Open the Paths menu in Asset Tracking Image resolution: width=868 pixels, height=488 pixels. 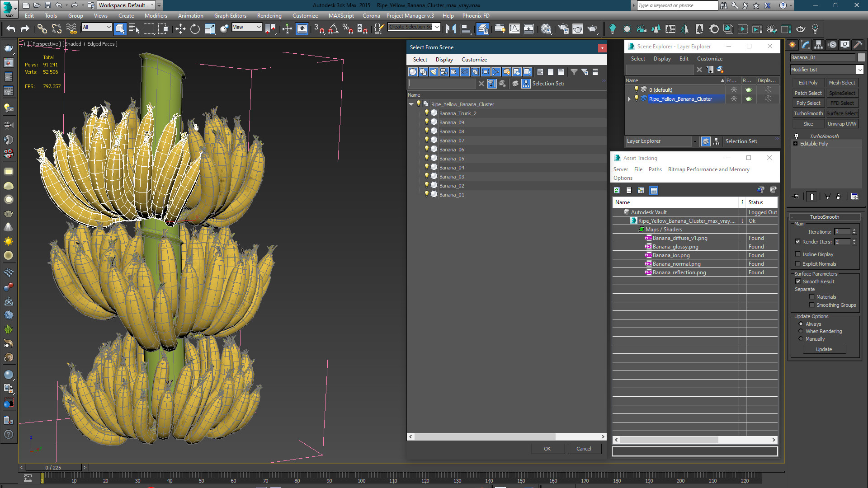tap(655, 169)
